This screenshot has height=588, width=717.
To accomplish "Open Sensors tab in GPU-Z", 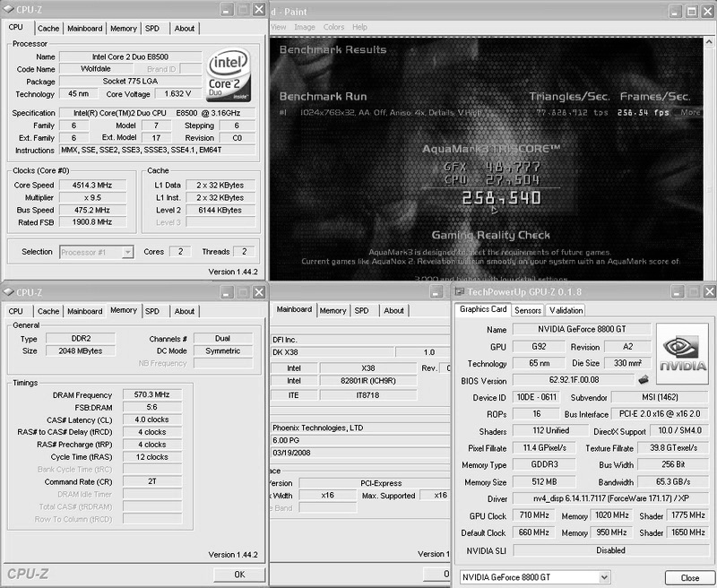I will [528, 310].
